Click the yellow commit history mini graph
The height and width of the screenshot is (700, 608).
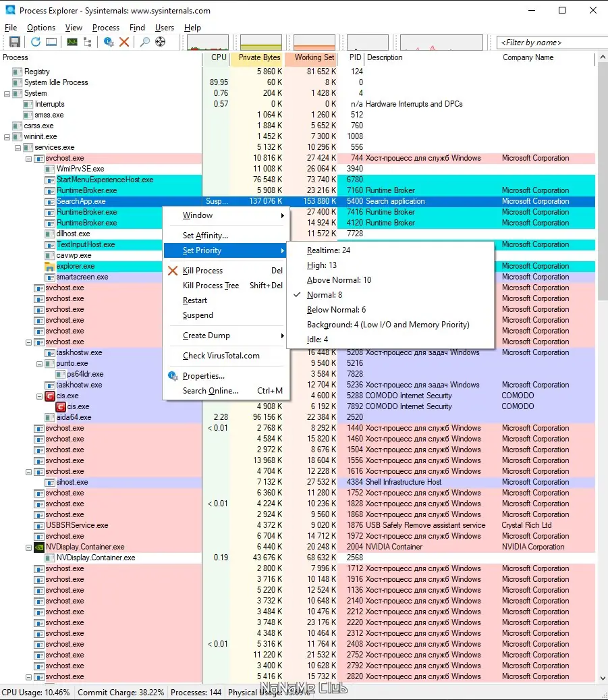[x=261, y=43]
